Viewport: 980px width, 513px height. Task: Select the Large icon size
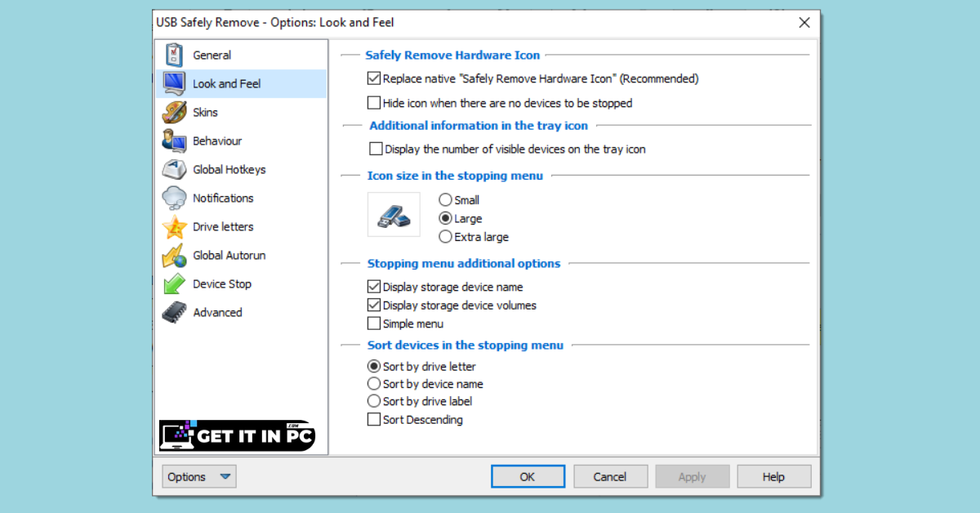click(445, 218)
